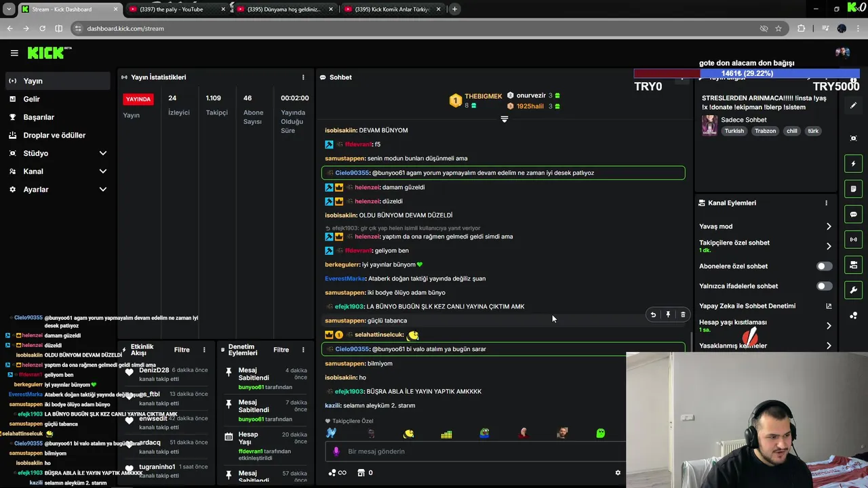Click the points infinity icon below message box
This screenshot has height=488, width=868.
(337, 472)
